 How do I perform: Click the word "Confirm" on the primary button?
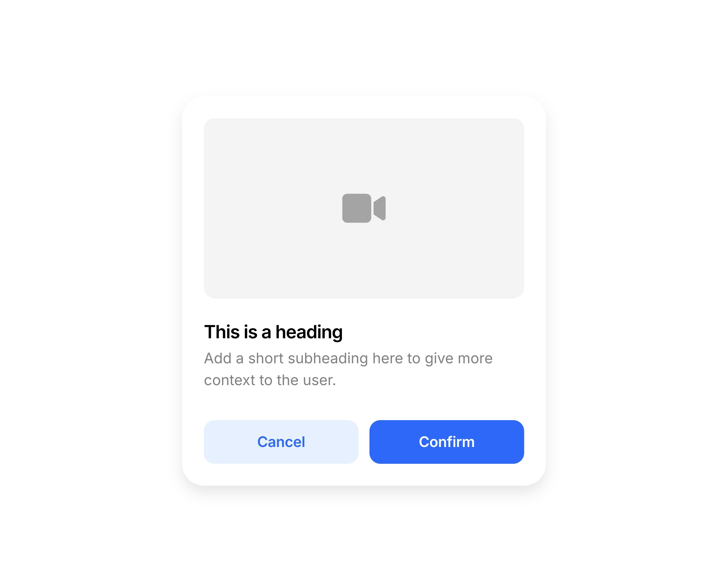click(x=446, y=442)
